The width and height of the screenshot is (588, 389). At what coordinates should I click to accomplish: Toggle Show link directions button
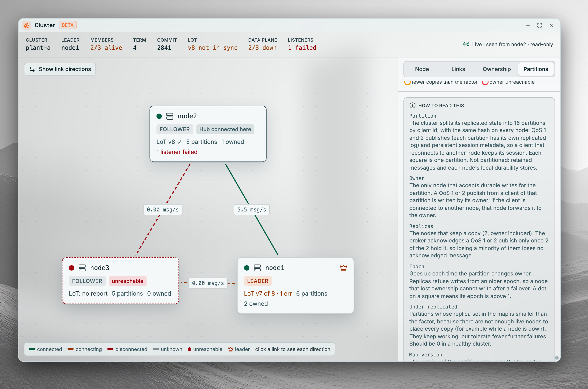click(60, 69)
